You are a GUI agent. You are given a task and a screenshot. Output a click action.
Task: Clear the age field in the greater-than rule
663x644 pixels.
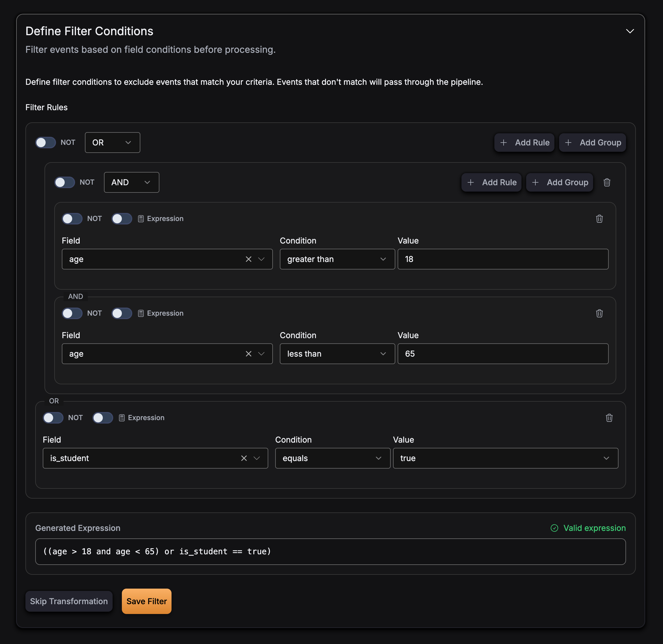tap(248, 259)
